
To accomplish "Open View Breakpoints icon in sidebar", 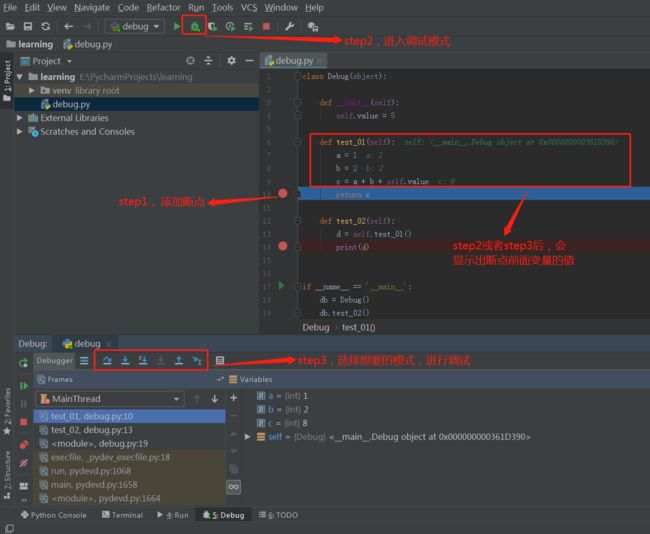I will click(24, 445).
